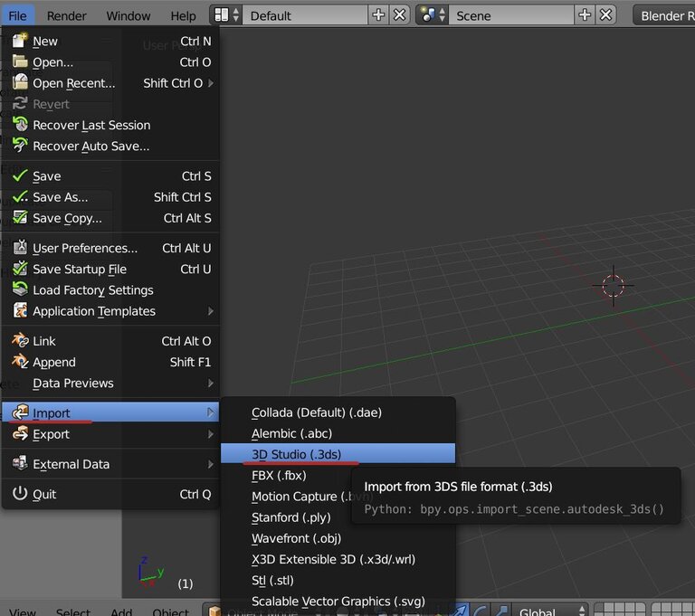Add a new screen layout with plus icon
The image size is (695, 616).
pos(378,15)
